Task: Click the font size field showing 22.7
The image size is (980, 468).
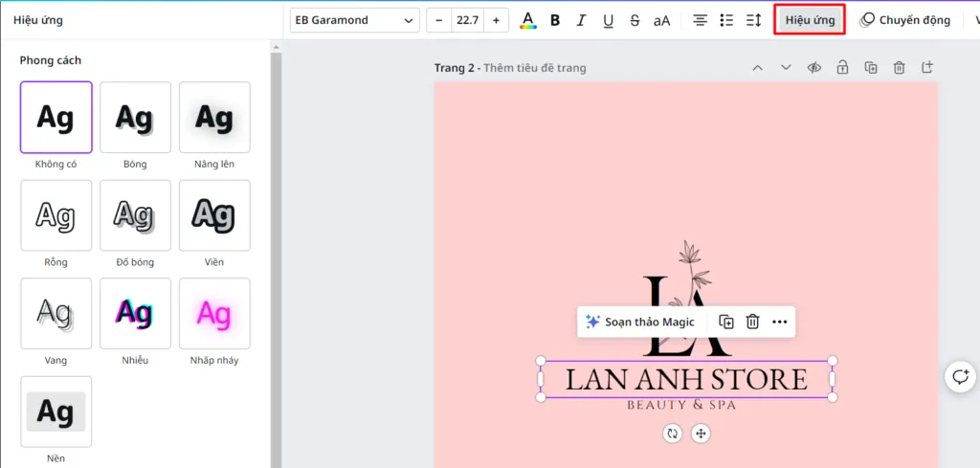Action: [467, 20]
